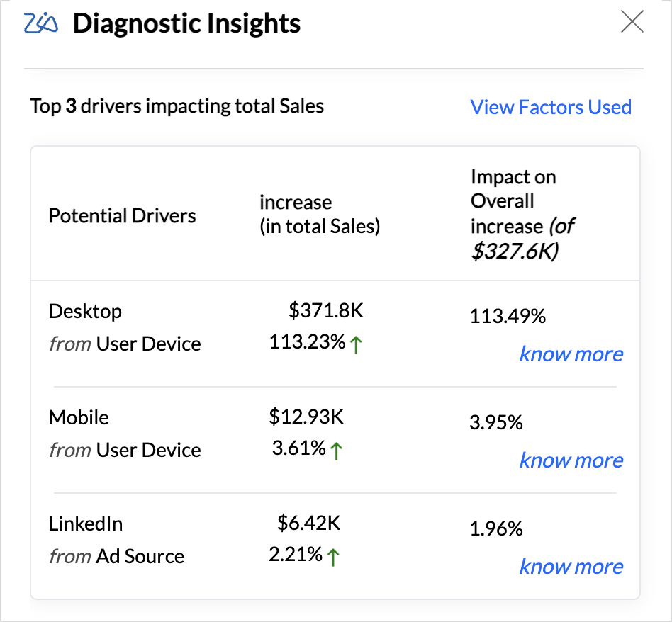Click the Diagnostic Insights title
672x622 pixels.
[x=186, y=23]
